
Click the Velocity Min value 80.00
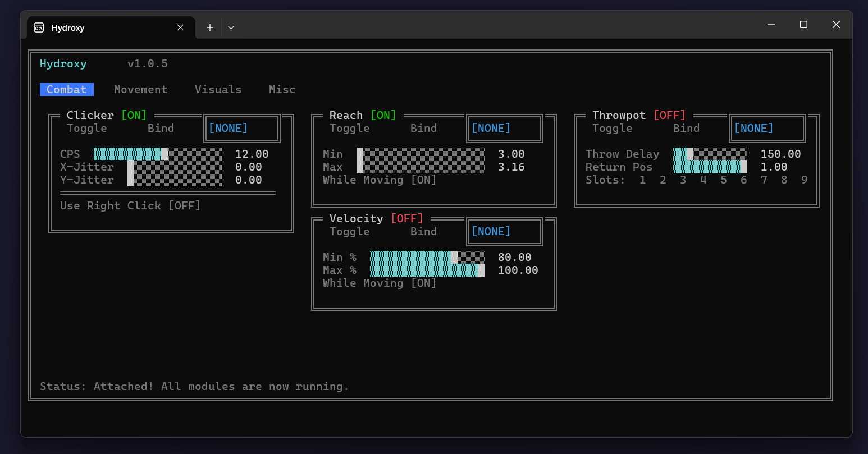pyautogui.click(x=515, y=258)
